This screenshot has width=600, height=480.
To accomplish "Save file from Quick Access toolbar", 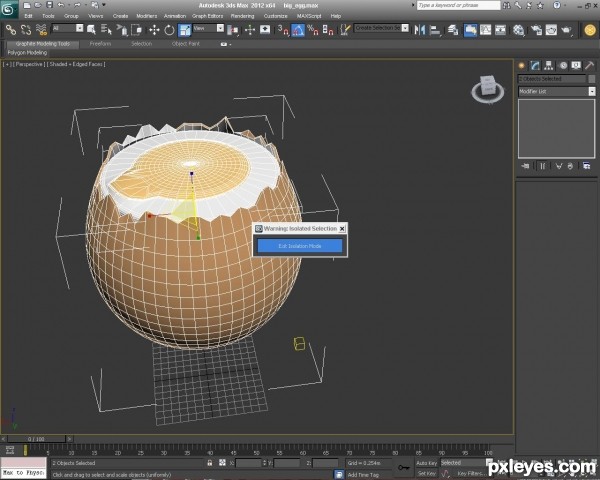I will point(49,5).
